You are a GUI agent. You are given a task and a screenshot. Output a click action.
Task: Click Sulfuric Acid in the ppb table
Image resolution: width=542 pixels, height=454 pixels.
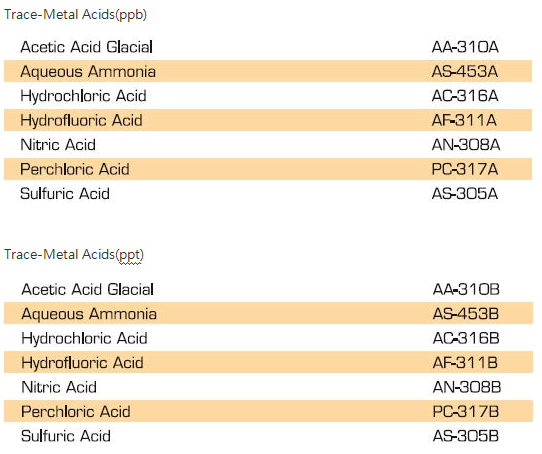65,194
